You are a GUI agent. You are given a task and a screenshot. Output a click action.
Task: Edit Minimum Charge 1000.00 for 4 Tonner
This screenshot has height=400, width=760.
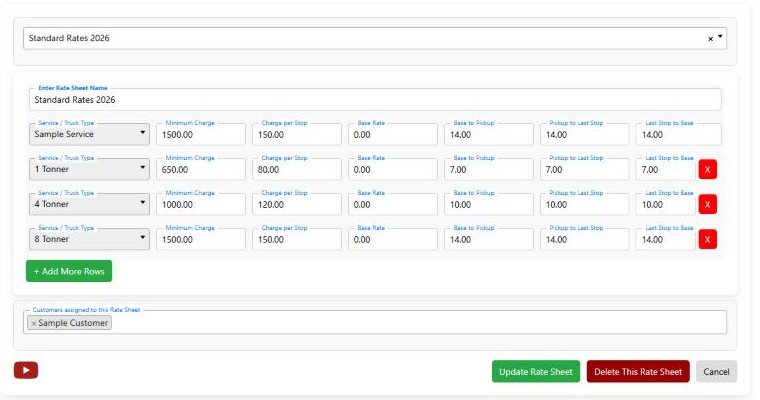pyautogui.click(x=201, y=205)
